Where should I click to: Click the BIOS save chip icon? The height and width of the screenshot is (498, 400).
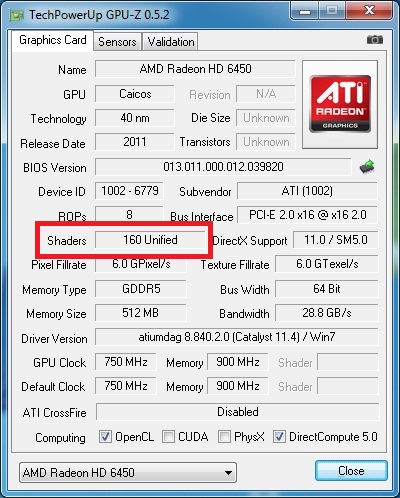[x=367, y=167]
